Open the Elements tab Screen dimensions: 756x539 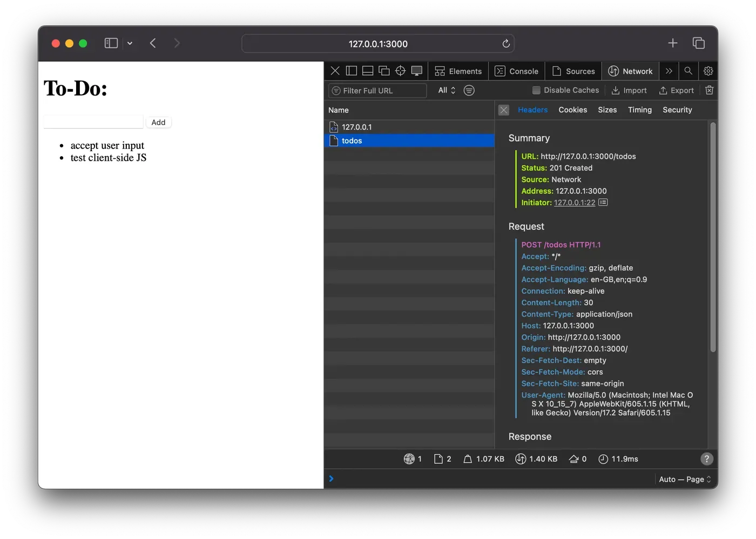458,71
